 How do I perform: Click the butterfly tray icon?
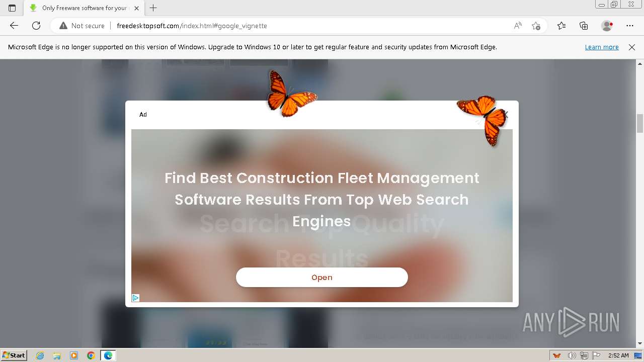[x=557, y=355]
